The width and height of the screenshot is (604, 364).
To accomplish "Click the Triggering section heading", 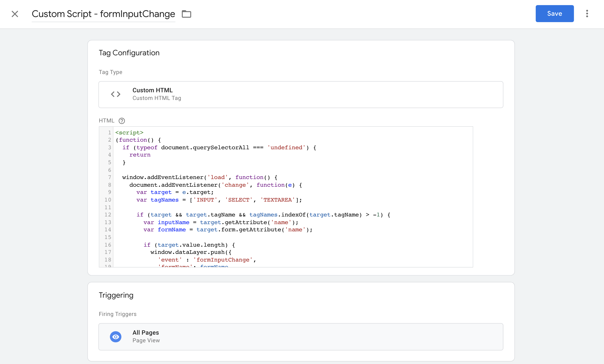I will (x=116, y=295).
